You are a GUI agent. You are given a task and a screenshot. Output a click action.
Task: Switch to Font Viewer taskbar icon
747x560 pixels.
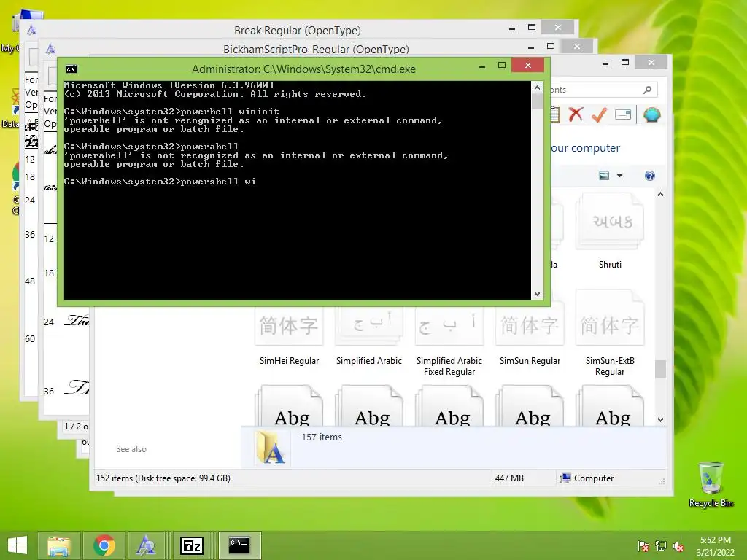[146, 545]
